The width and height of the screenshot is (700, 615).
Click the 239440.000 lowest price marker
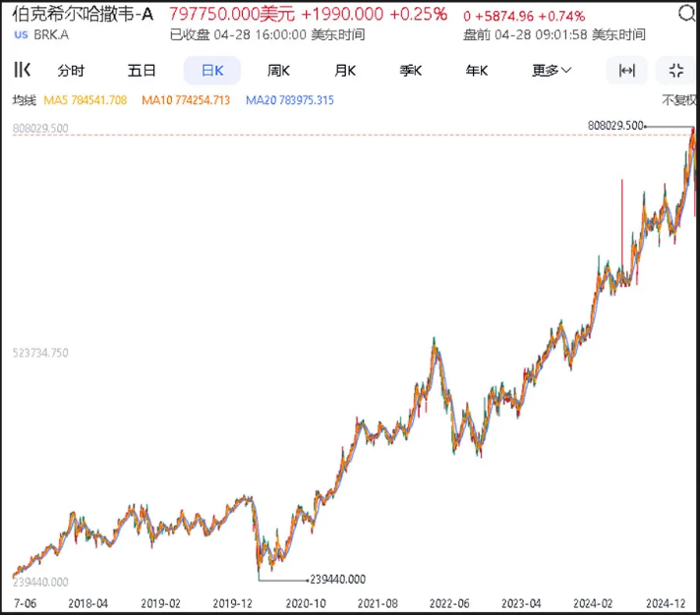336,580
